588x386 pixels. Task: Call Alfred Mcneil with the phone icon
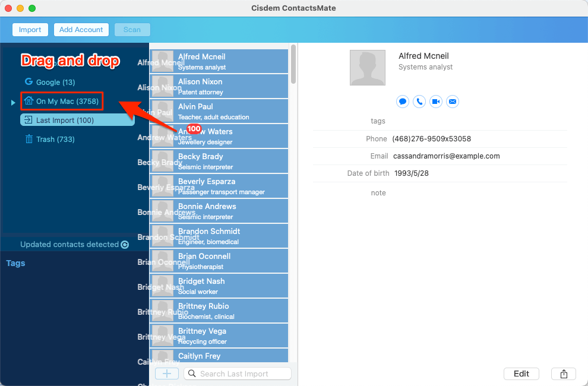coord(419,102)
